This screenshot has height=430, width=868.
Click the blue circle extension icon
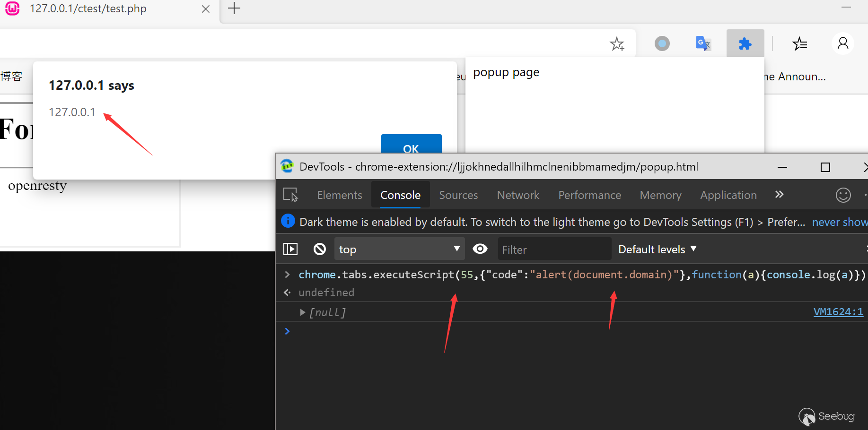pos(662,44)
